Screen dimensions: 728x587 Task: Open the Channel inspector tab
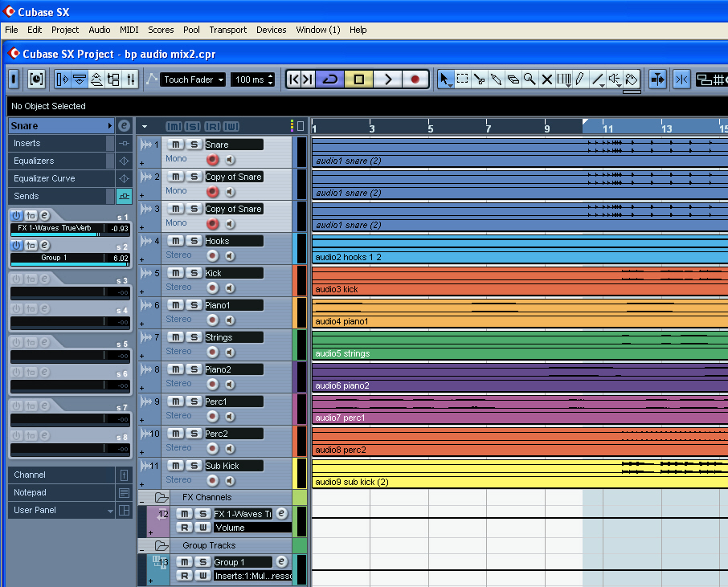[61, 475]
